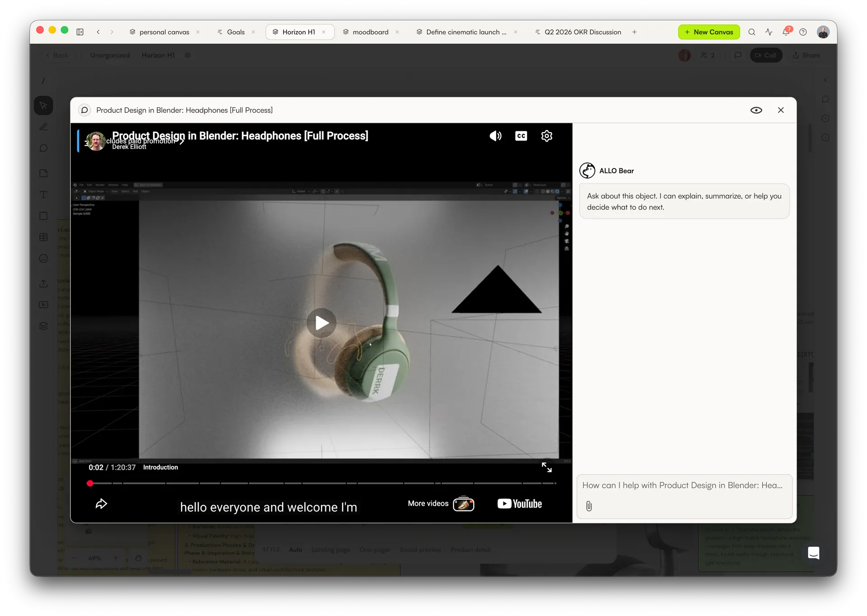Viewport: 867px width, 616px height.
Task: Expand the video to full screen
Action: [x=547, y=468]
